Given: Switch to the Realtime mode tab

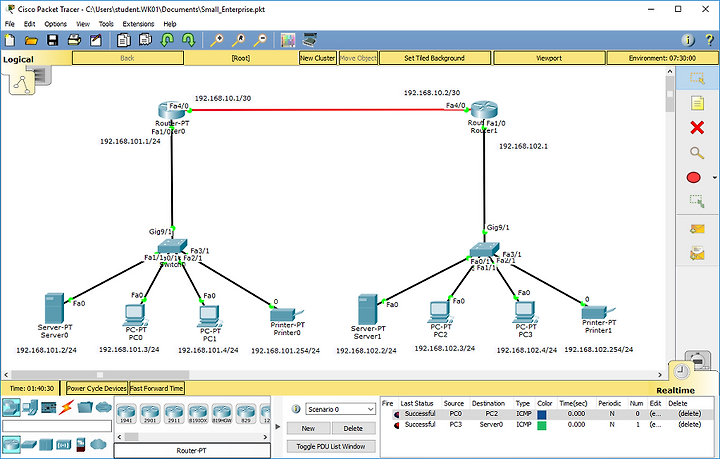Looking at the screenshot, I should (x=675, y=390).
